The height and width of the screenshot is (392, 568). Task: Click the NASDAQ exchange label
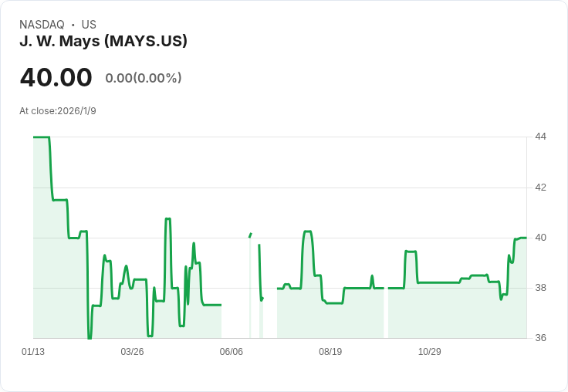(x=42, y=25)
